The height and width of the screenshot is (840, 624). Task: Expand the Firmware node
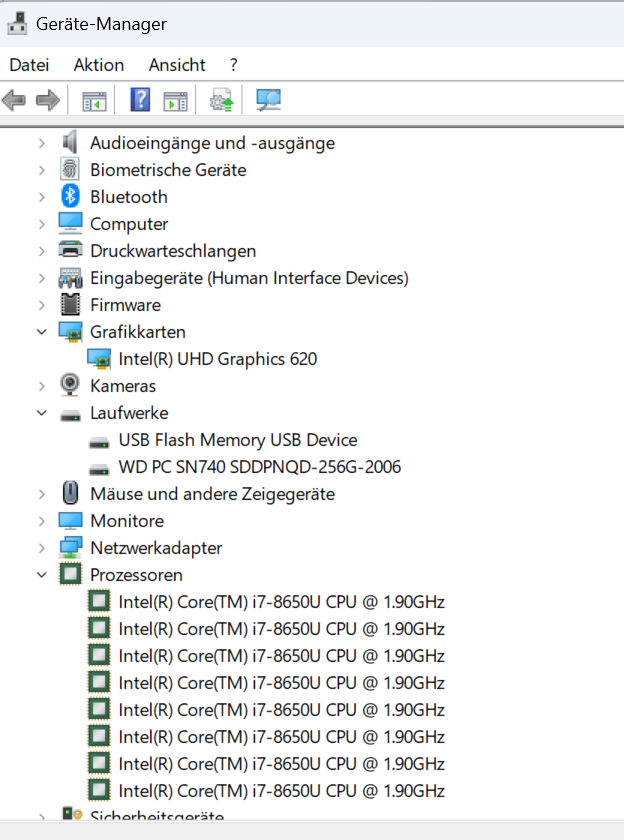[x=42, y=305]
